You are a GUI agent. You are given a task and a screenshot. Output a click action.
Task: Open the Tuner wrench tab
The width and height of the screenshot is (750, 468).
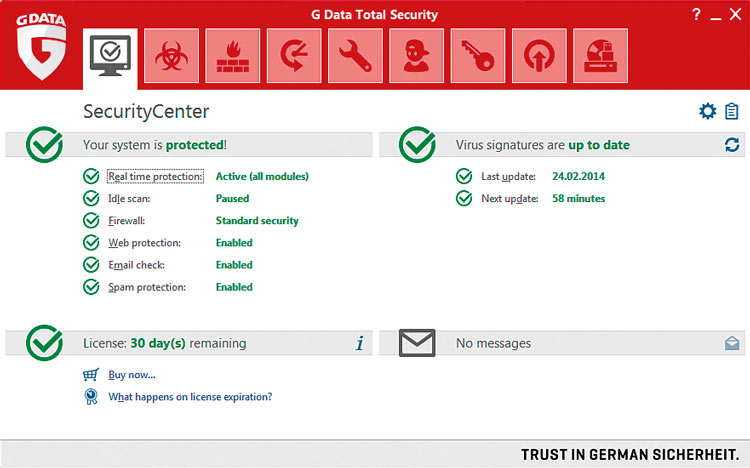(x=355, y=56)
